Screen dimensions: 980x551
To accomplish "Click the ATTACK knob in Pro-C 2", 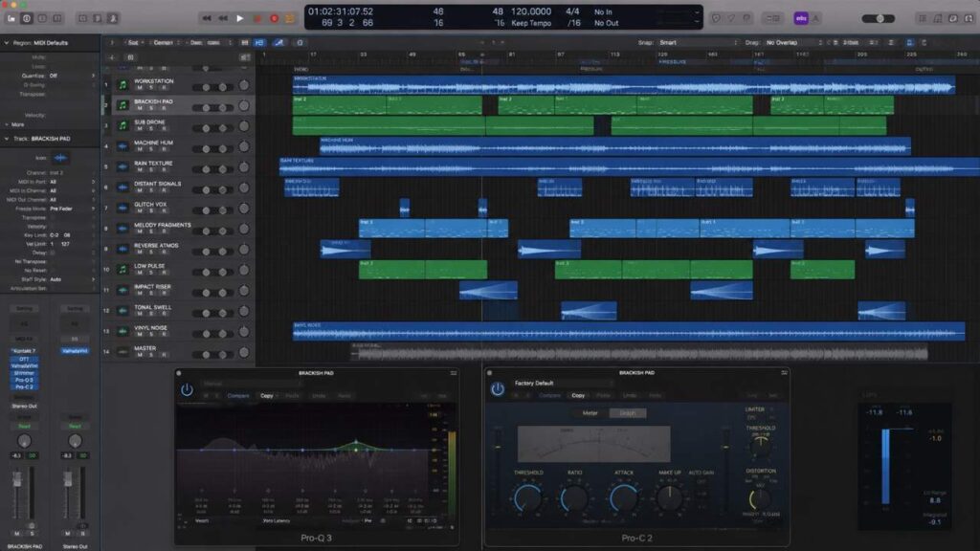I will point(623,497).
